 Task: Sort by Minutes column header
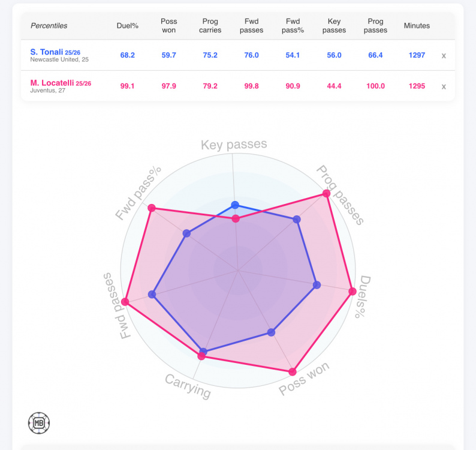pyautogui.click(x=417, y=26)
